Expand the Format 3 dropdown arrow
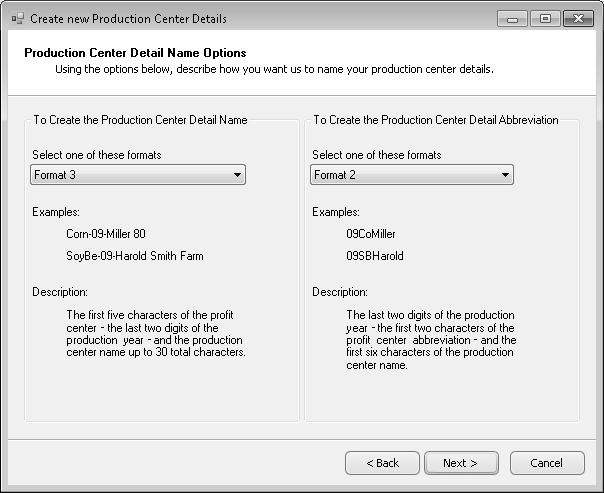The image size is (604, 493). (x=237, y=175)
